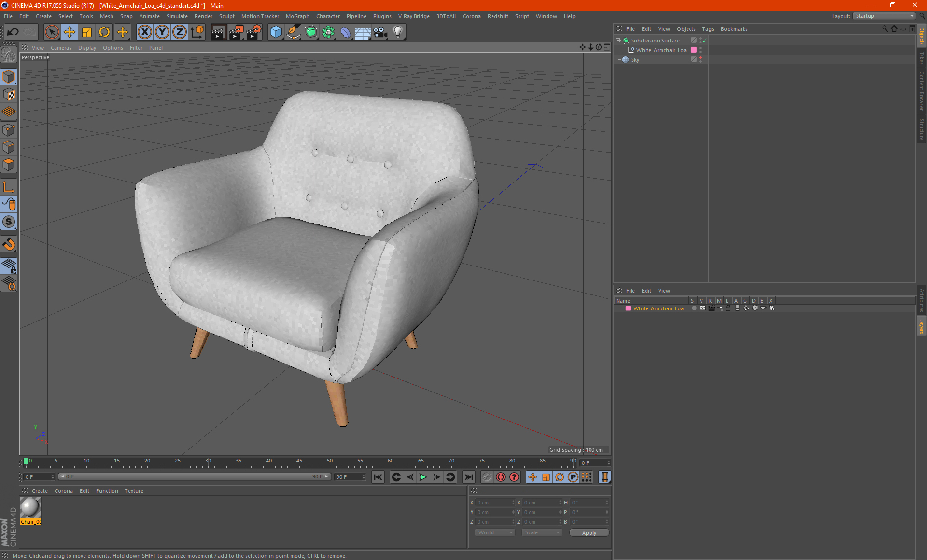Activate the Move tool in top toolbar
927x560 pixels.
point(70,32)
